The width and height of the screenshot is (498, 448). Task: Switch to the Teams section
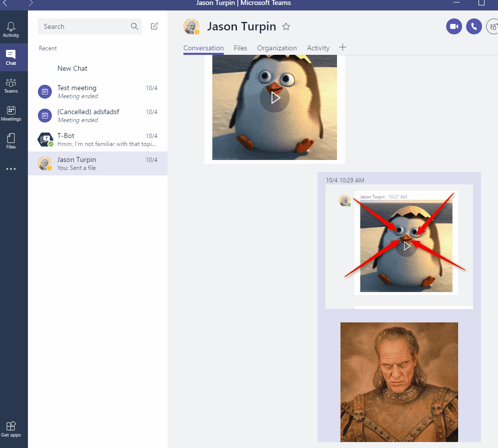click(x=11, y=86)
